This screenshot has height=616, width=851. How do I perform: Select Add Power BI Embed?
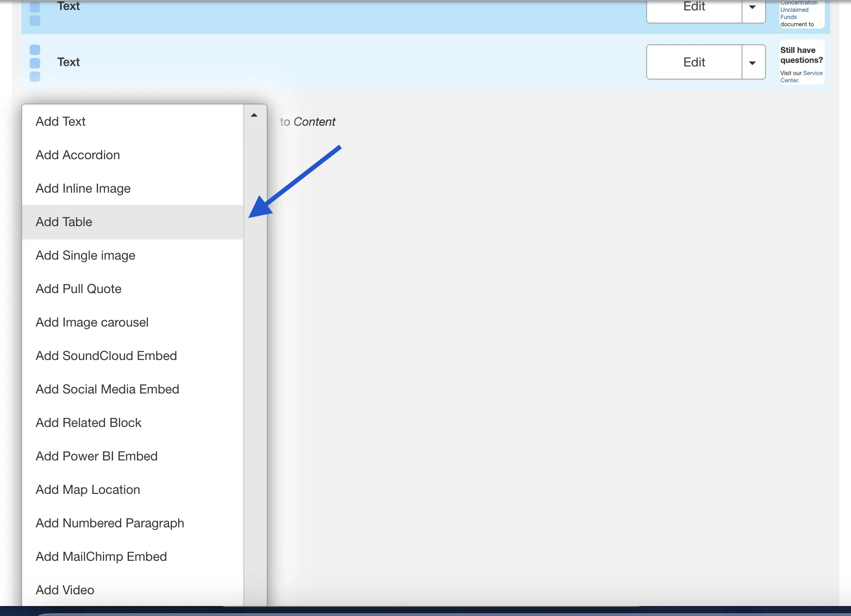(132, 456)
